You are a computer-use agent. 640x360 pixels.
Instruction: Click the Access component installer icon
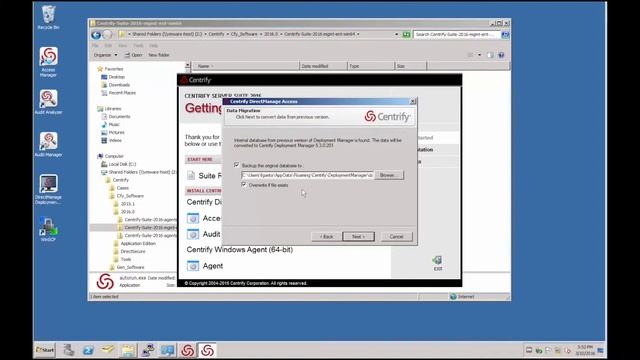(x=193, y=218)
